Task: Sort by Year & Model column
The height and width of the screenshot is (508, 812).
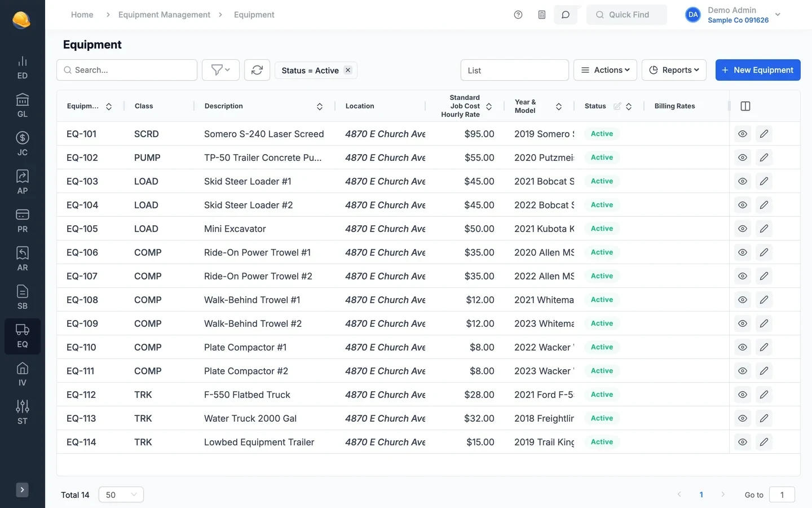Action: click(x=559, y=106)
